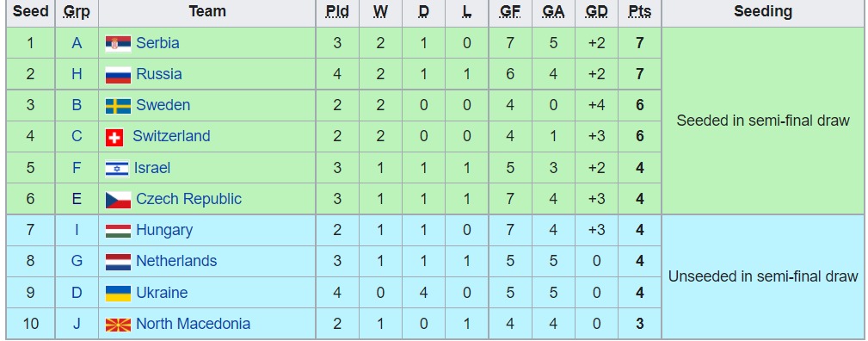The width and height of the screenshot is (868, 341).
Task: Open the Netherlands team link
Action: (x=176, y=261)
